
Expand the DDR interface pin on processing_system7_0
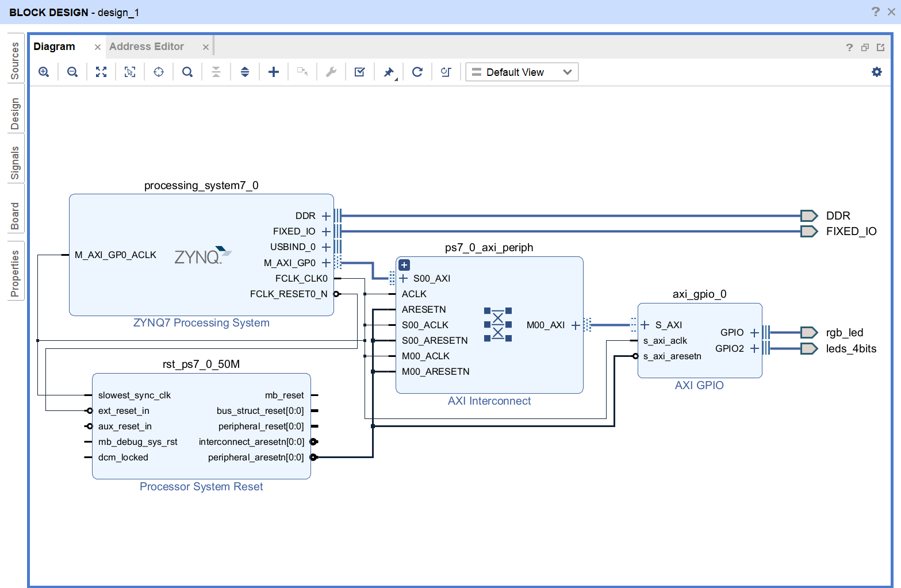click(x=326, y=216)
